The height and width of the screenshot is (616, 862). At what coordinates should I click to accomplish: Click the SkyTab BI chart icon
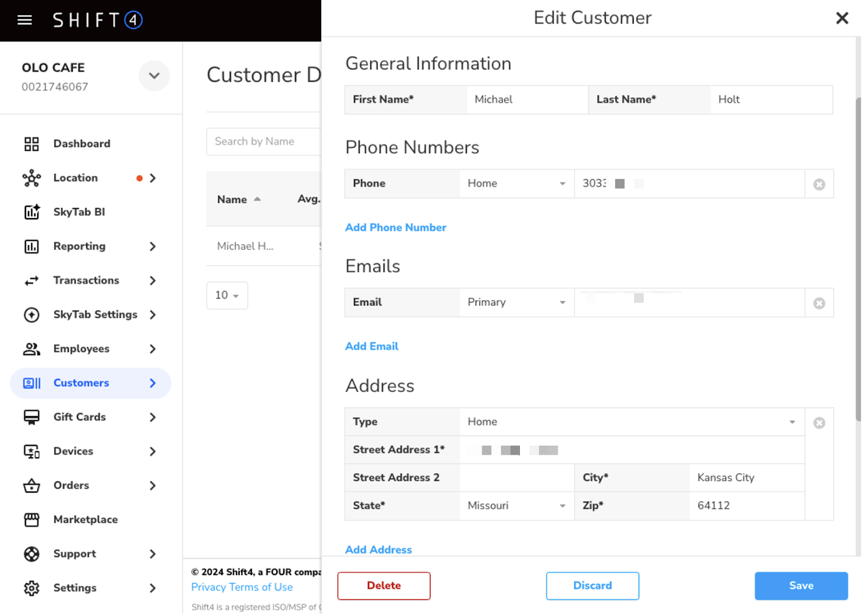[x=31, y=212]
